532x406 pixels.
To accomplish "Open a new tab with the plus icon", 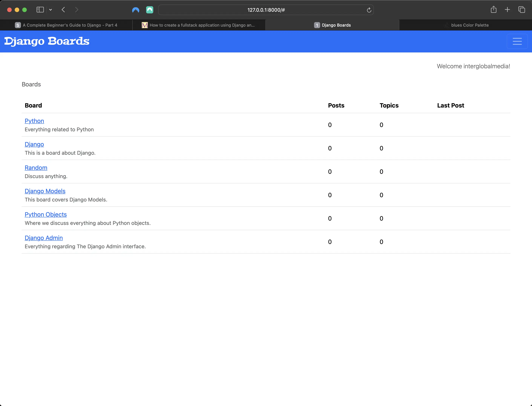I will click(507, 10).
